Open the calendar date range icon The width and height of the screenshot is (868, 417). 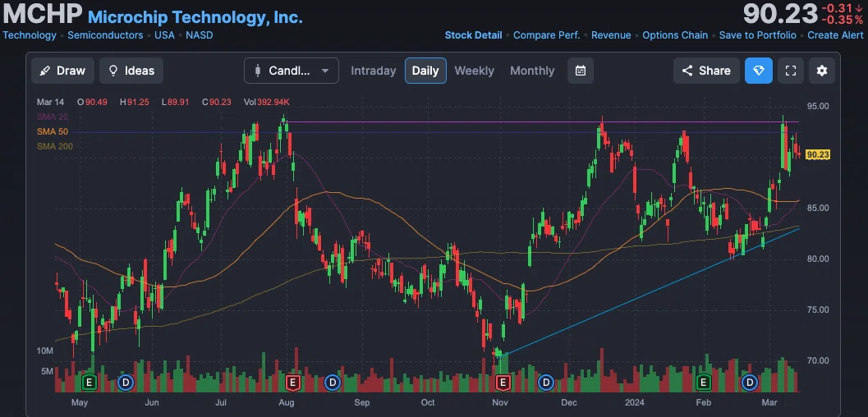pyautogui.click(x=580, y=71)
